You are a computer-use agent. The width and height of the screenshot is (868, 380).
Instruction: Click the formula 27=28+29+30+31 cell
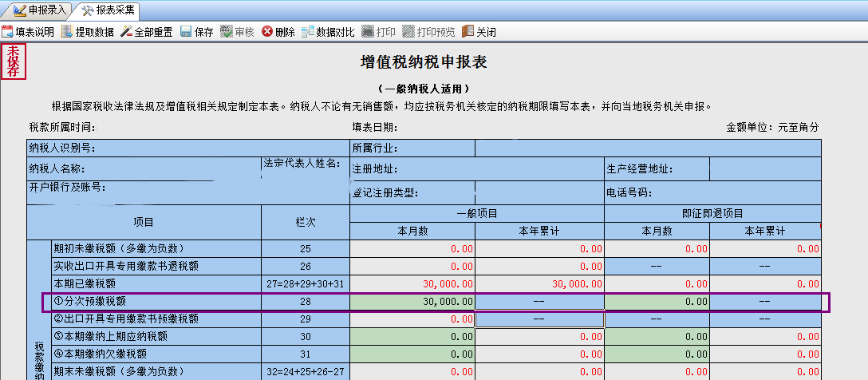coord(306,284)
